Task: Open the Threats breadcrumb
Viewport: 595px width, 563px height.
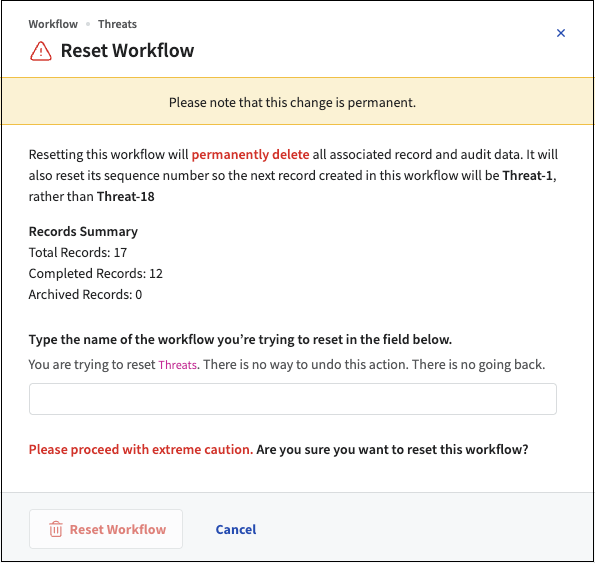Action: point(117,24)
